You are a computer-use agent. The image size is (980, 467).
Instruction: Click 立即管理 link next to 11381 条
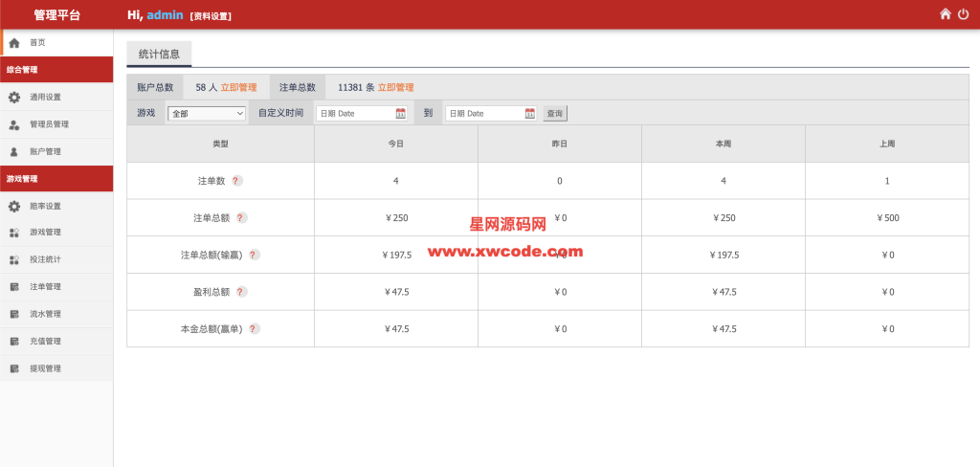(395, 87)
